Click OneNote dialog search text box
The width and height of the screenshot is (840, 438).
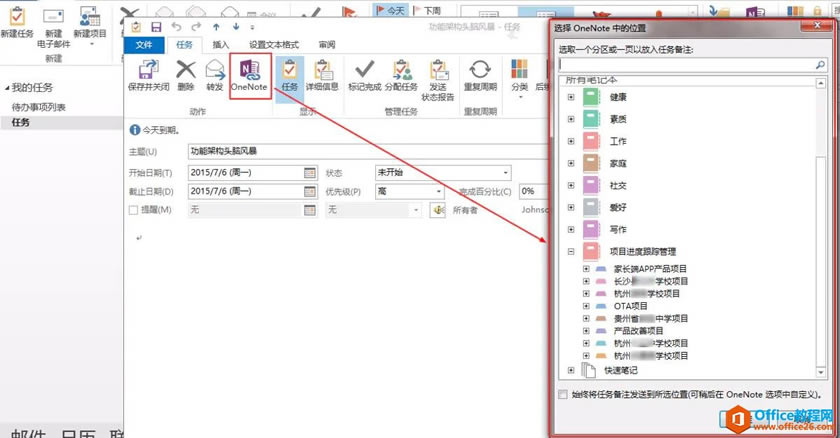click(686, 65)
